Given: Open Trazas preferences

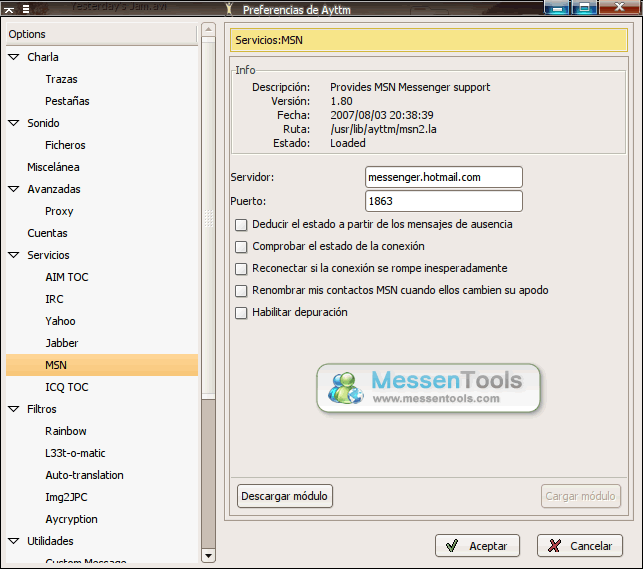Looking at the screenshot, I should [62, 79].
